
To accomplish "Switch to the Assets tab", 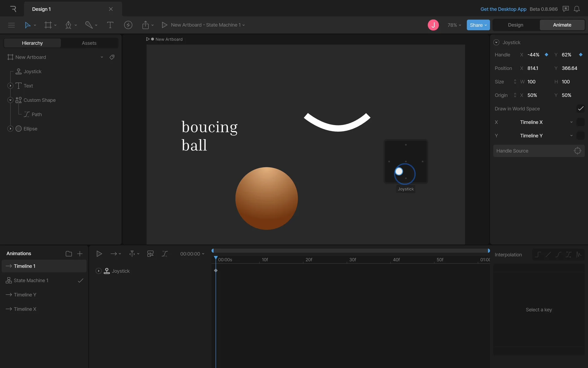I will coord(89,43).
